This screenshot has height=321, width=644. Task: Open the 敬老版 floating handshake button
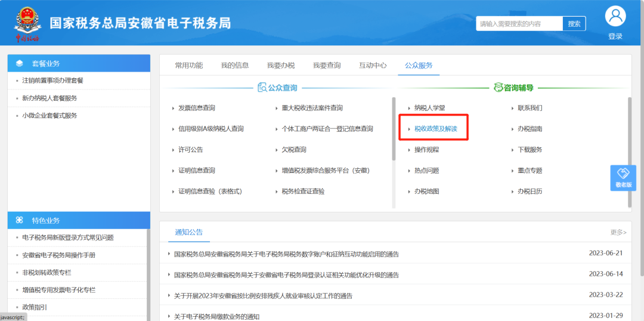coord(623,178)
